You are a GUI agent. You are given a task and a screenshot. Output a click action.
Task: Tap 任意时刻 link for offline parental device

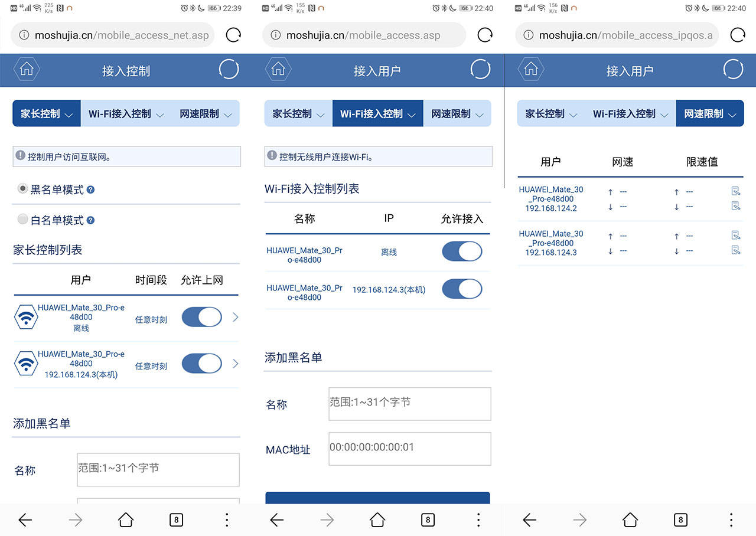click(x=151, y=319)
